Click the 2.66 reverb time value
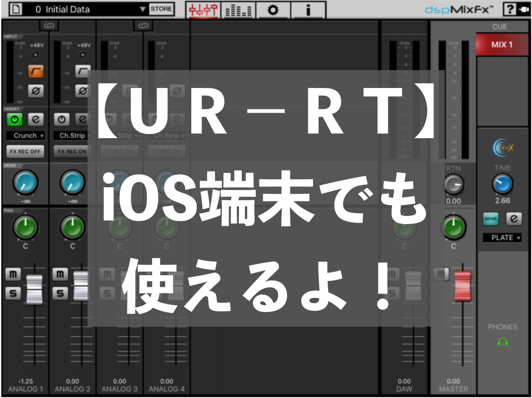Viewport: 532px width, 398px height. tap(502, 201)
